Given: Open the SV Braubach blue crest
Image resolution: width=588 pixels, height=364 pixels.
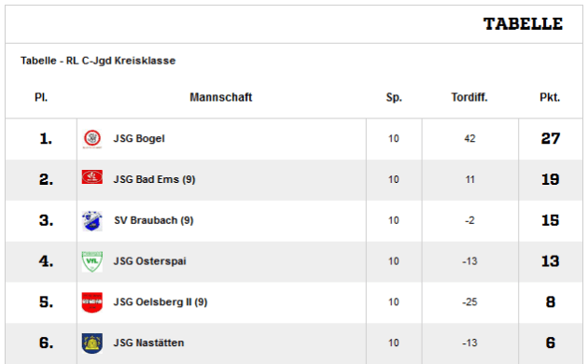Looking at the screenshot, I should (x=92, y=221).
